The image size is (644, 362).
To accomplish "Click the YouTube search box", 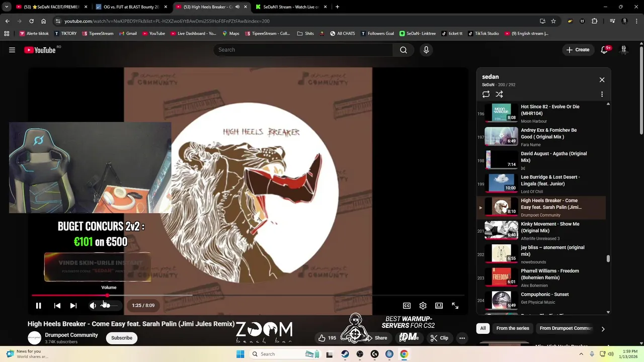I will (303, 50).
